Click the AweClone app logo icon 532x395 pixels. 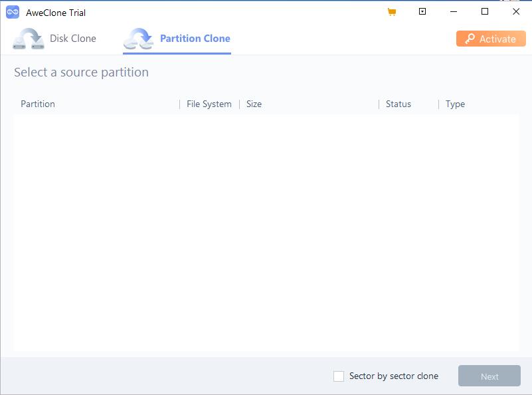tap(13, 12)
